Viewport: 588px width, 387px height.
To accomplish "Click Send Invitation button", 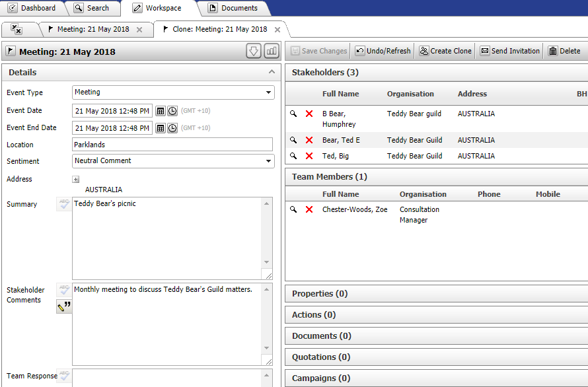I will click(x=511, y=51).
